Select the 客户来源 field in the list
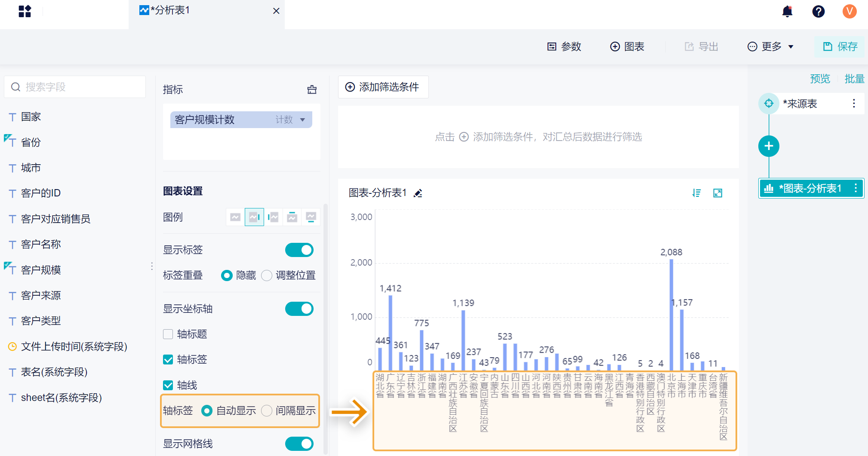This screenshot has height=456, width=868. pyautogui.click(x=41, y=295)
